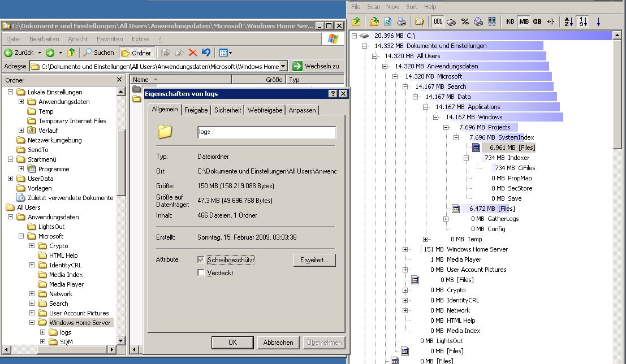Screen dimensions: 626x364
Task: Go up one folder in Explorer
Action: tap(71, 53)
